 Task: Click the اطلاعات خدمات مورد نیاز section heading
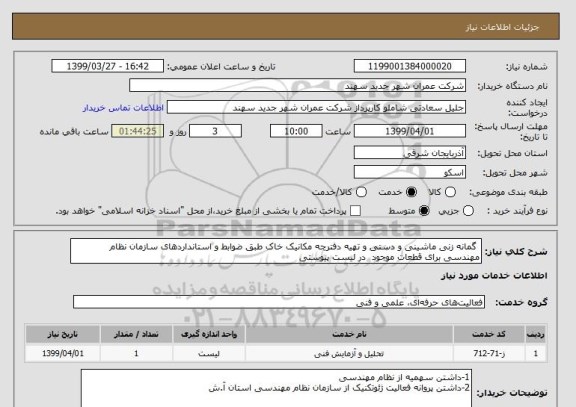point(494,276)
